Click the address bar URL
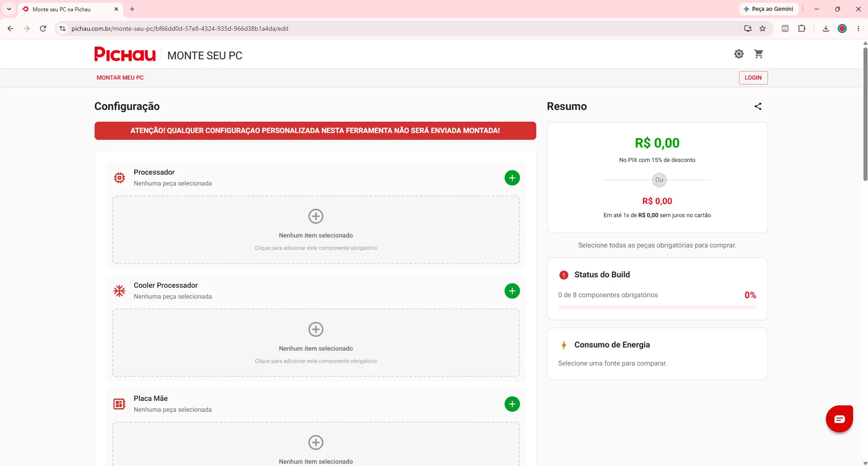This screenshot has width=868, height=466. point(180,29)
